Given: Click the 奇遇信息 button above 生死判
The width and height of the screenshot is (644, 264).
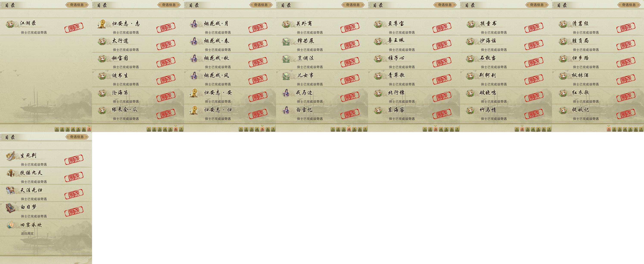Looking at the screenshot, I should (x=77, y=137).
